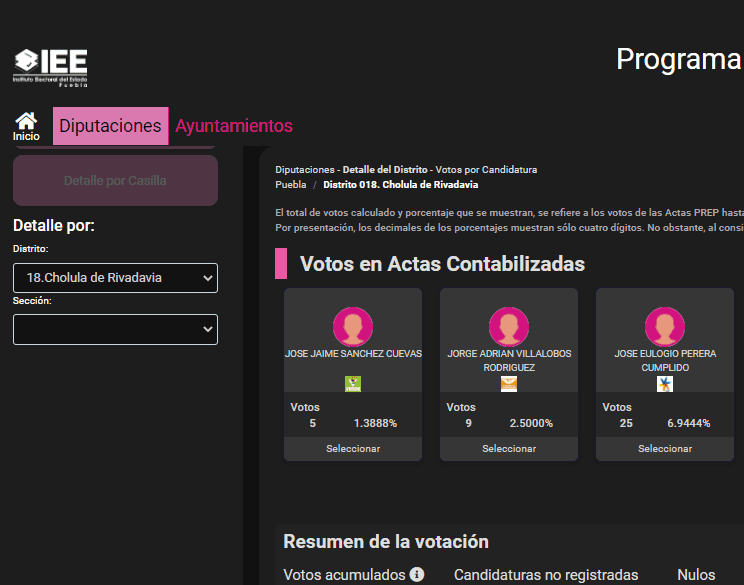
Task: Select candidate Jose Jaime Sanchez Cuevas
Action: click(x=353, y=449)
